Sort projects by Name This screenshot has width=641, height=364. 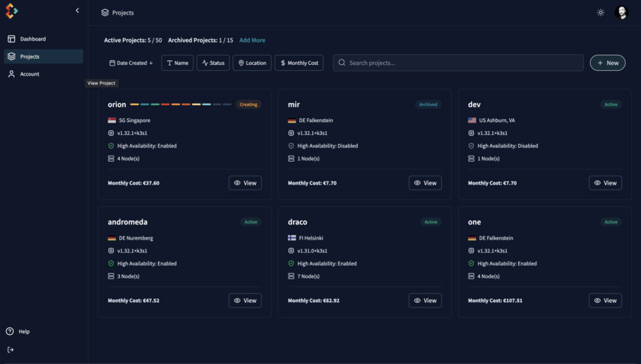[177, 63]
